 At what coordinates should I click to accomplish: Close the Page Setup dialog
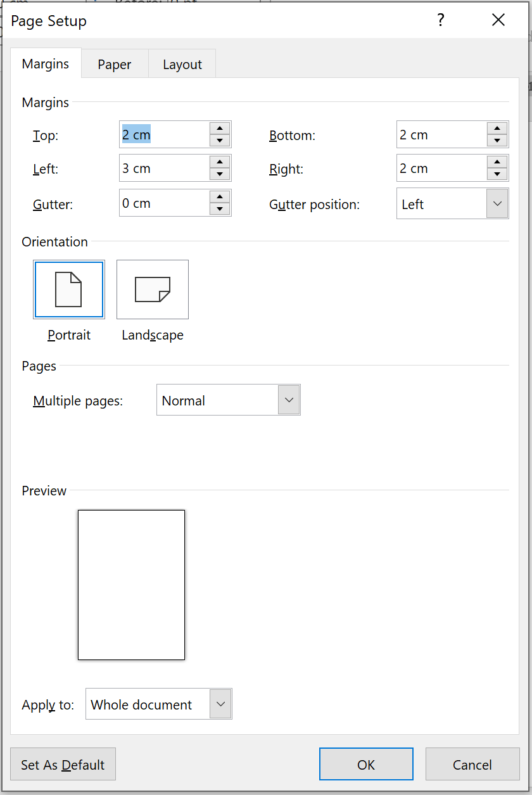click(x=498, y=20)
